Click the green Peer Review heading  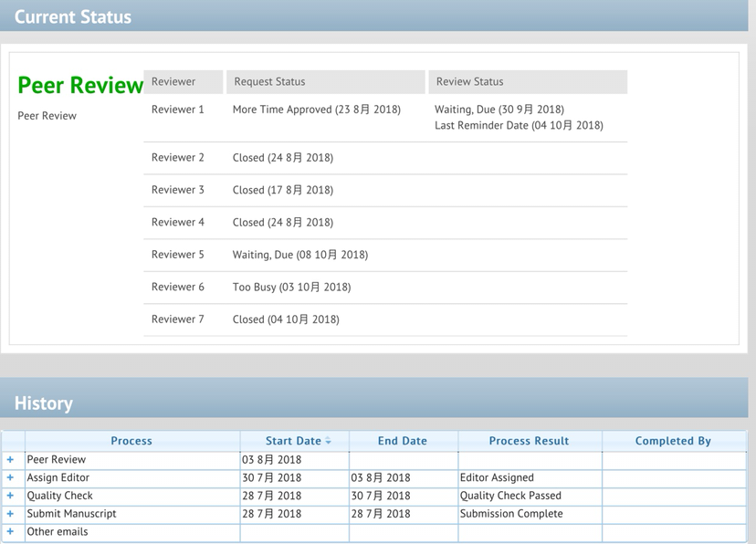(x=80, y=85)
